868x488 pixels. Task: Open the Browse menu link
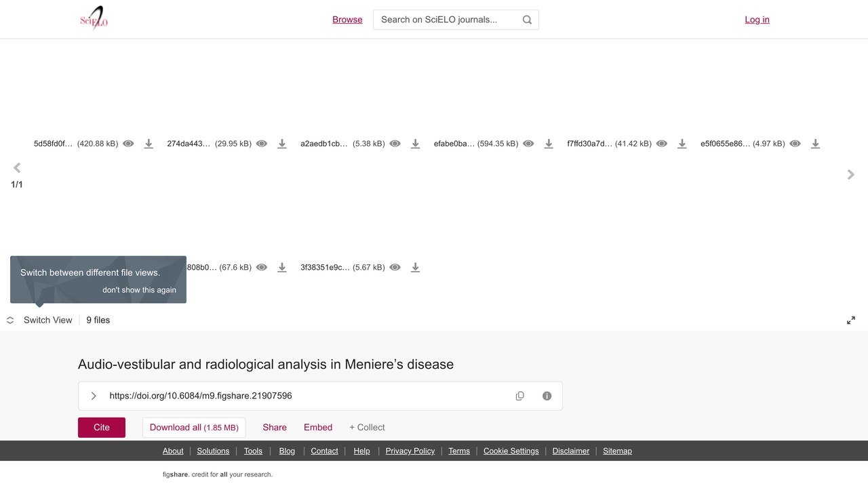coord(347,20)
